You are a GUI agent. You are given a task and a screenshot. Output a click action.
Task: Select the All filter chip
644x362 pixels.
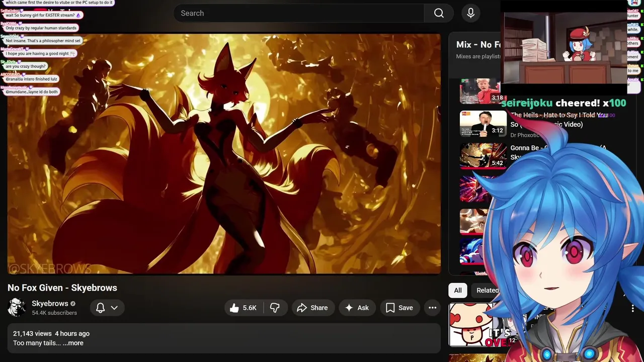(x=458, y=290)
